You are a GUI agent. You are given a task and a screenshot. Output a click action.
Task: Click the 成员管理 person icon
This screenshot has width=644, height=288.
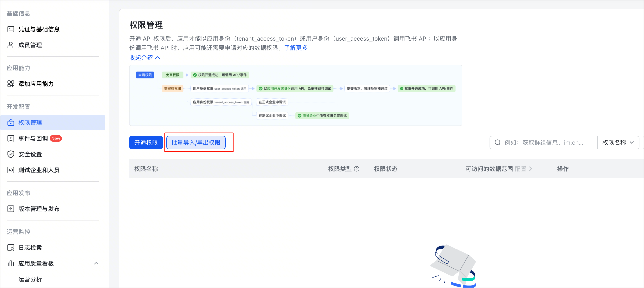[x=11, y=45]
